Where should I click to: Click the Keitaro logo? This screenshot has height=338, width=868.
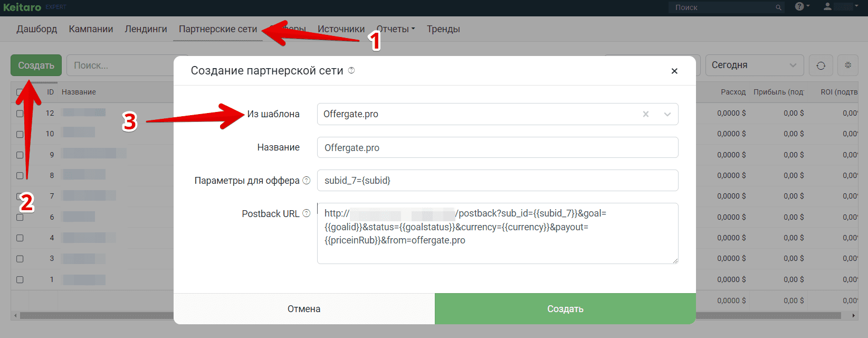(22, 7)
